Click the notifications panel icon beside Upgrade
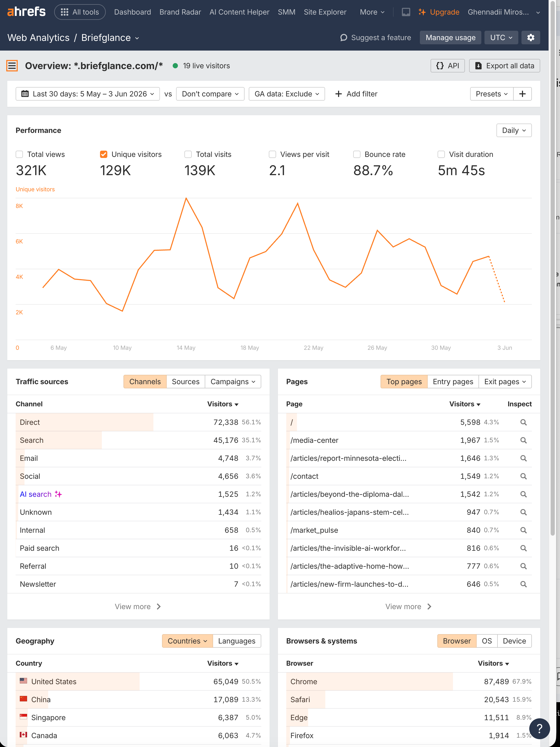Screen dimensions: 560x747 click(406, 12)
